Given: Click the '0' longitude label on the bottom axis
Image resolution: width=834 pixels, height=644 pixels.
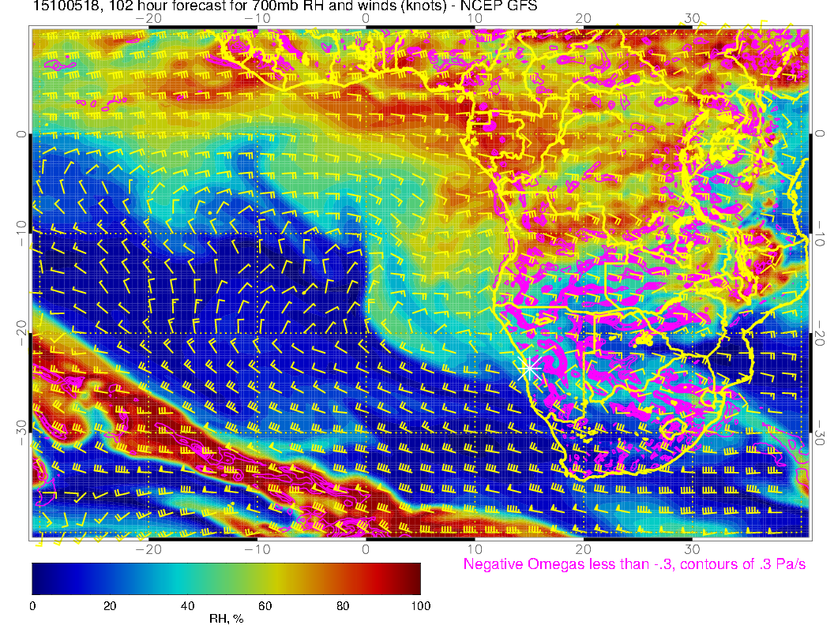Looking at the screenshot, I should 366,549.
